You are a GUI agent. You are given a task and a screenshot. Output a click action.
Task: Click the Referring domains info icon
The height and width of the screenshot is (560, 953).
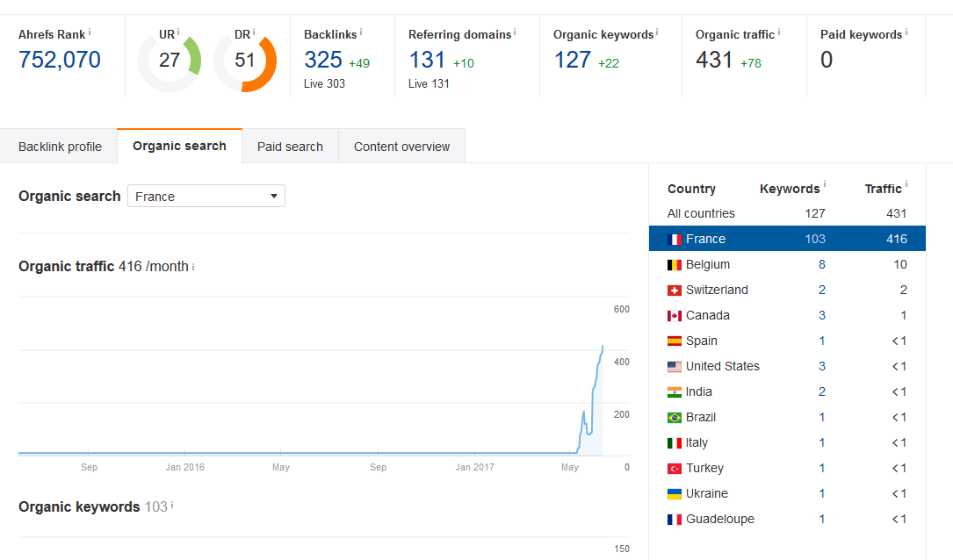[515, 32]
